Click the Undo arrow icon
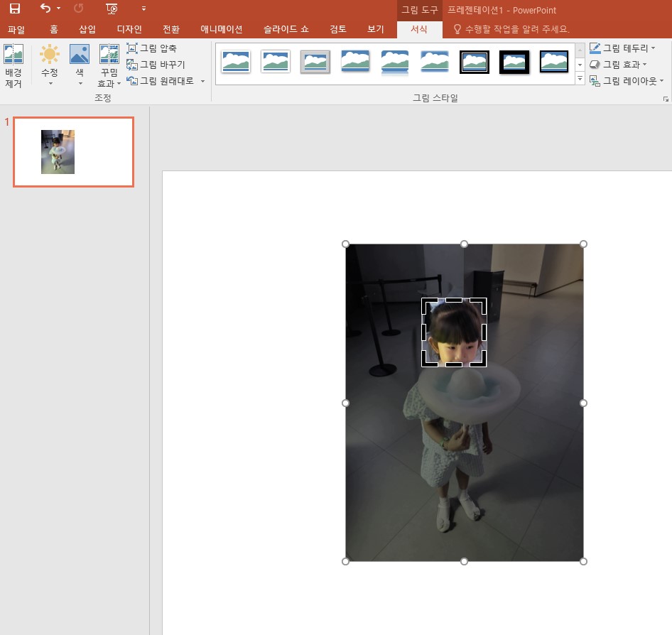This screenshot has height=635, width=672. tap(45, 8)
